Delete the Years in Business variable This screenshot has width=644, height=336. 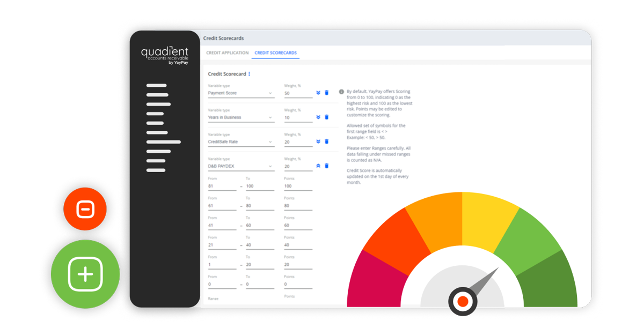[326, 117]
